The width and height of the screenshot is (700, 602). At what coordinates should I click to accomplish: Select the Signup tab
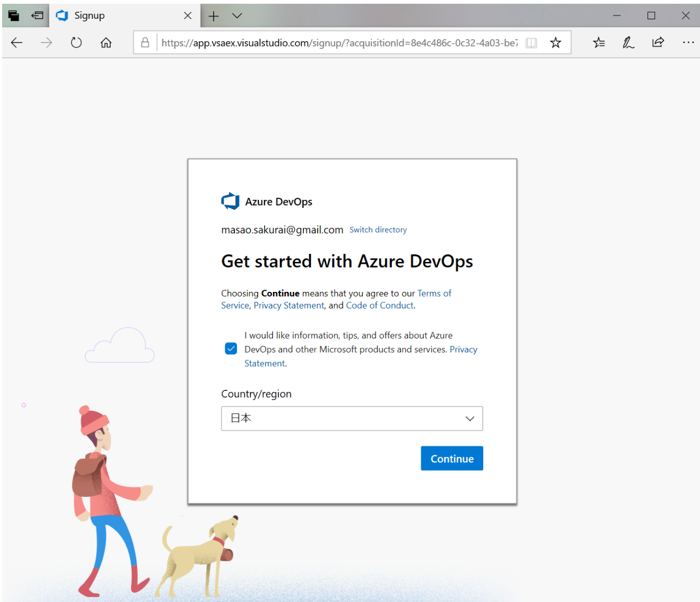coord(118,16)
